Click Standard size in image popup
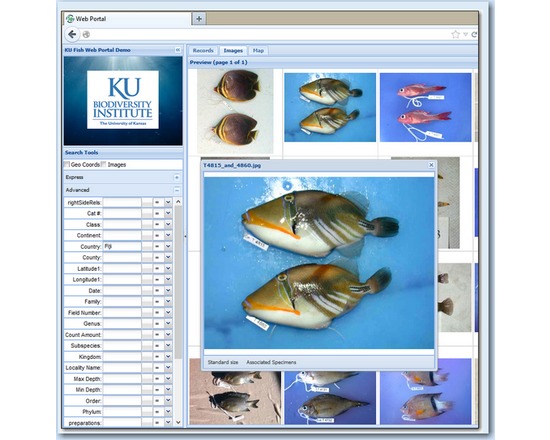The width and height of the screenshot is (550, 440). click(223, 362)
